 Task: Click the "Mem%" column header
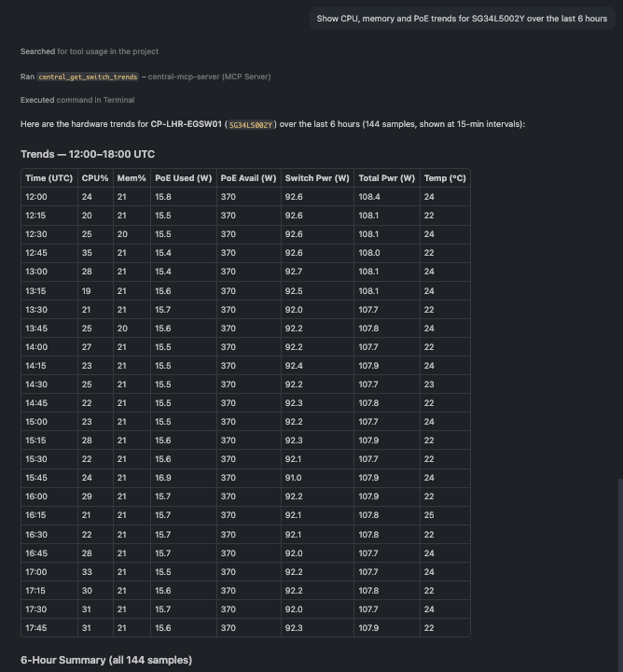tap(132, 178)
